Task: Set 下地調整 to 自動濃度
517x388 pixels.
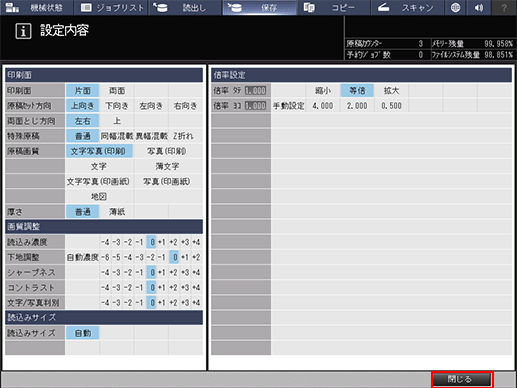Action: point(82,257)
